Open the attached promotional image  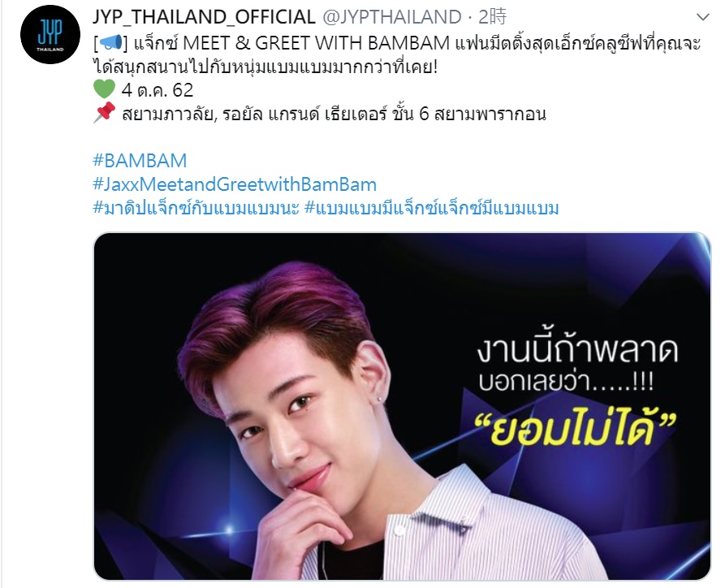tap(402, 406)
